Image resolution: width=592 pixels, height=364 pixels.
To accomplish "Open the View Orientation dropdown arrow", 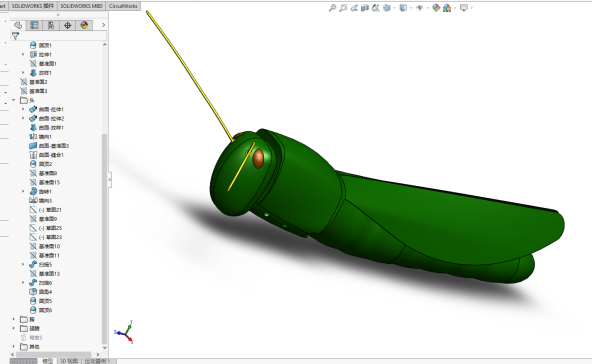I will [394, 8].
